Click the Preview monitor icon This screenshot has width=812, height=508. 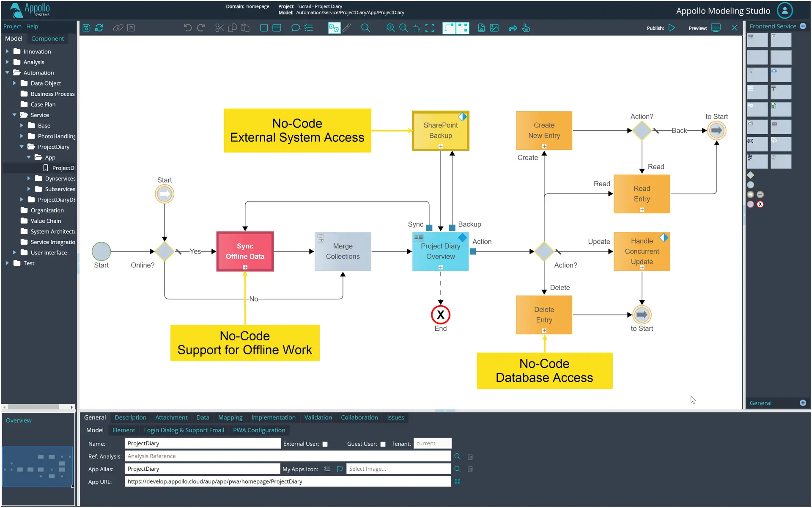tap(716, 28)
